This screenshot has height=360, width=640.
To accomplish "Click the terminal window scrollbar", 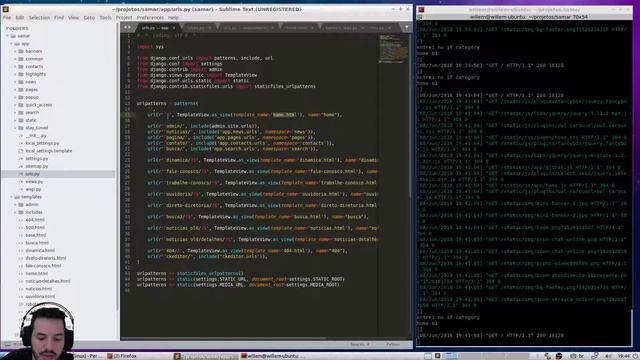I will (x=632, y=329).
